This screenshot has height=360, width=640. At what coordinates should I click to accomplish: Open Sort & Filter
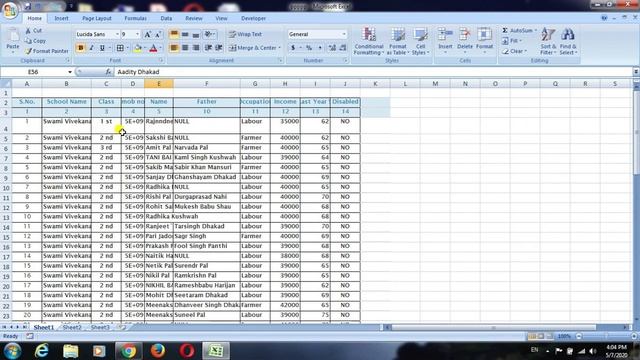point(548,41)
